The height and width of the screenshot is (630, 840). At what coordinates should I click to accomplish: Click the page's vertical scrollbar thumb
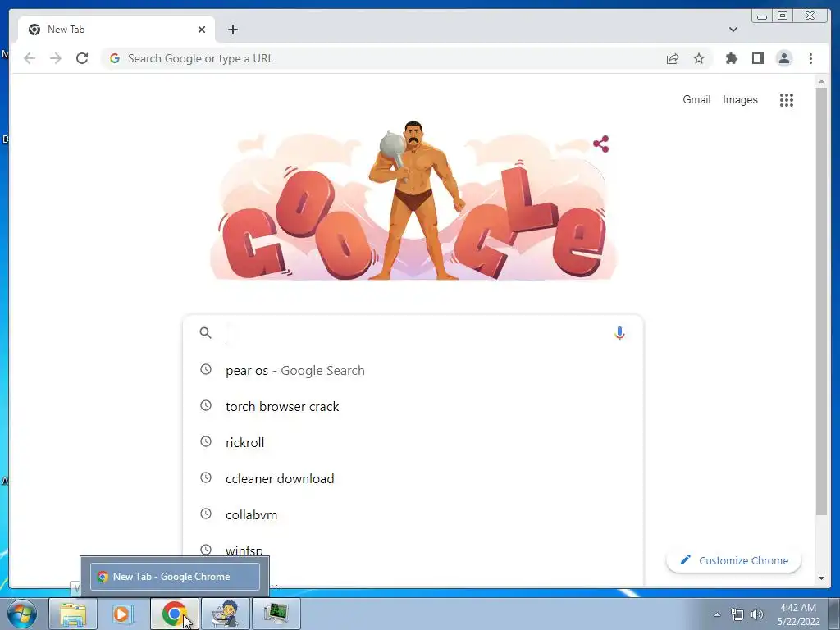821,301
